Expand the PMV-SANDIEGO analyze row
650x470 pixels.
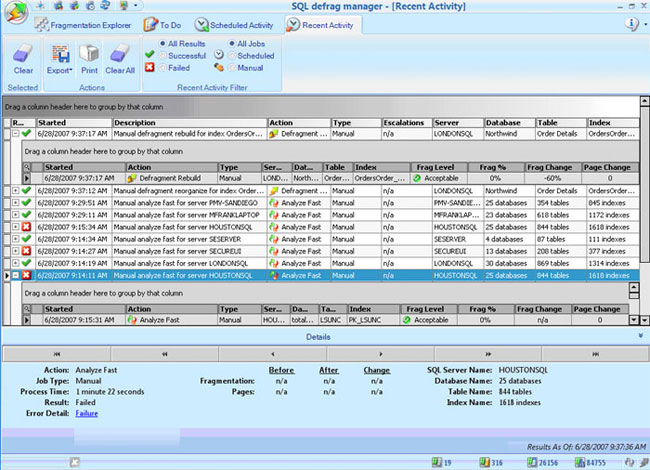pyautogui.click(x=16, y=203)
